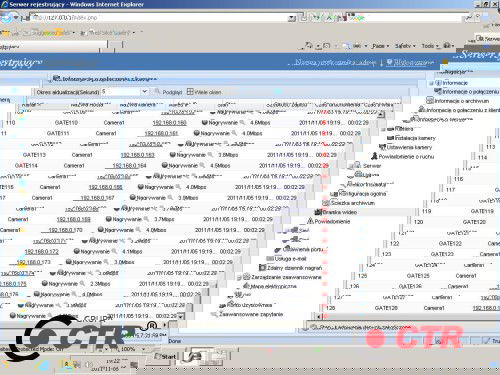Open the address bar history dropdown

tap(292, 18)
